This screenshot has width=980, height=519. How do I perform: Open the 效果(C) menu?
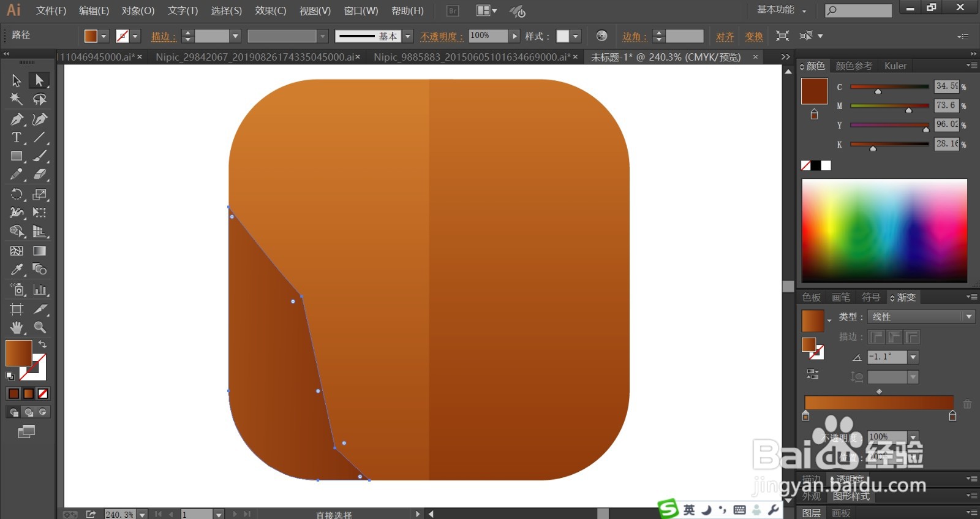click(x=271, y=11)
